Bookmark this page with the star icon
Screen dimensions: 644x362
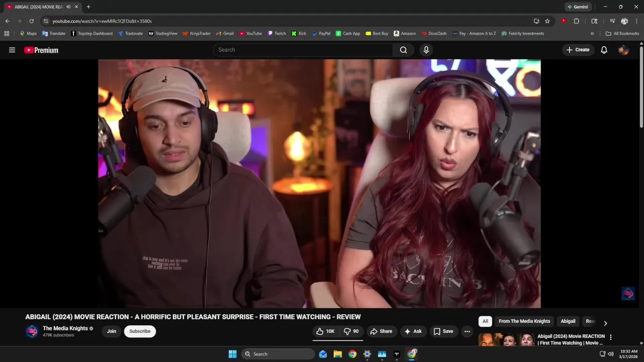click(547, 21)
